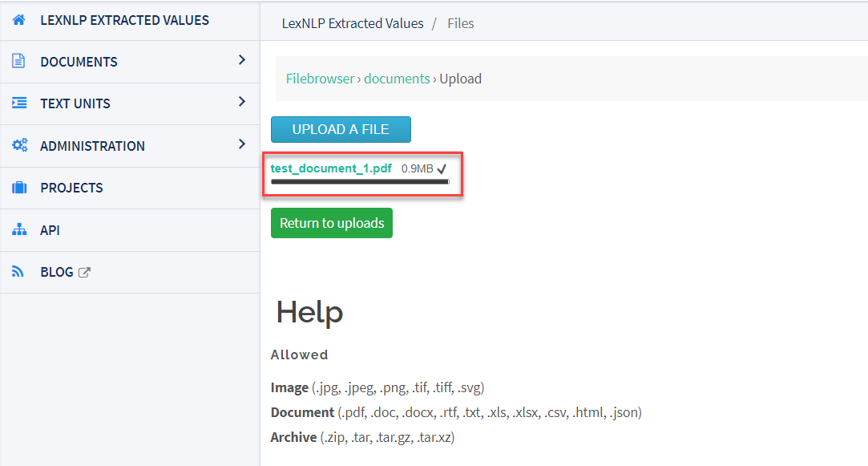Click the Files breadcrumb text in header
The height and width of the screenshot is (466, 868).
point(461,23)
